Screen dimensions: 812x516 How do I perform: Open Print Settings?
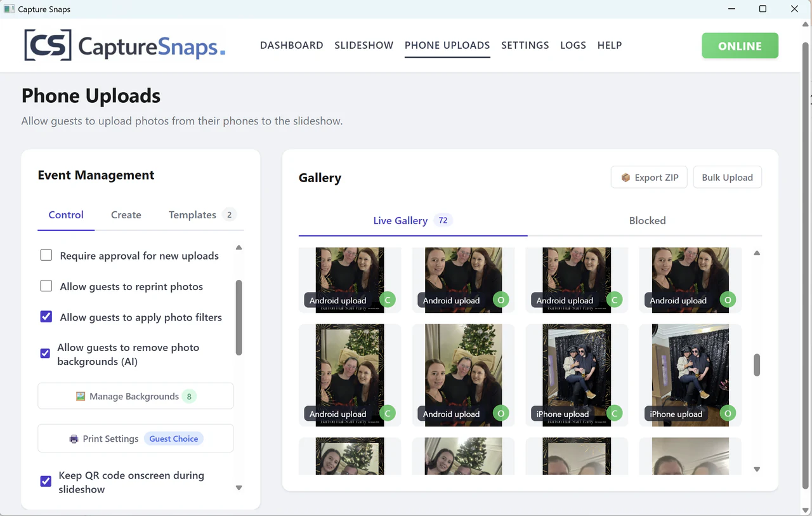pos(136,439)
